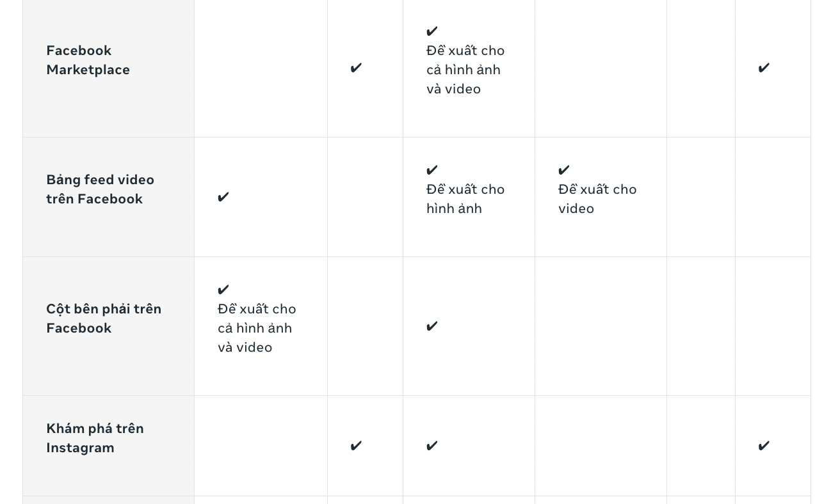Click the Facebook Marketplace row header

(x=88, y=60)
